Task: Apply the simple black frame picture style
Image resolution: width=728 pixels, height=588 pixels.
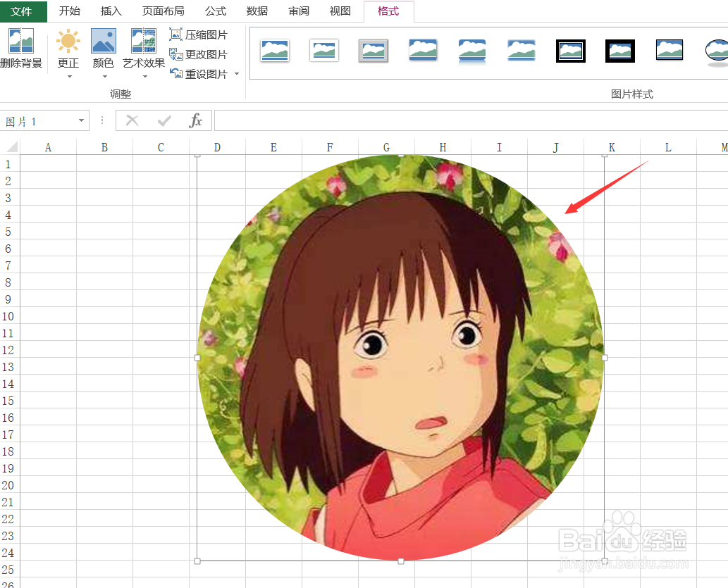Action: pos(670,51)
